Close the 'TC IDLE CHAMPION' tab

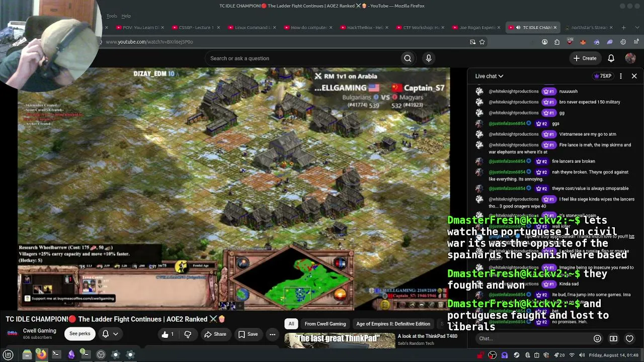tap(555, 28)
